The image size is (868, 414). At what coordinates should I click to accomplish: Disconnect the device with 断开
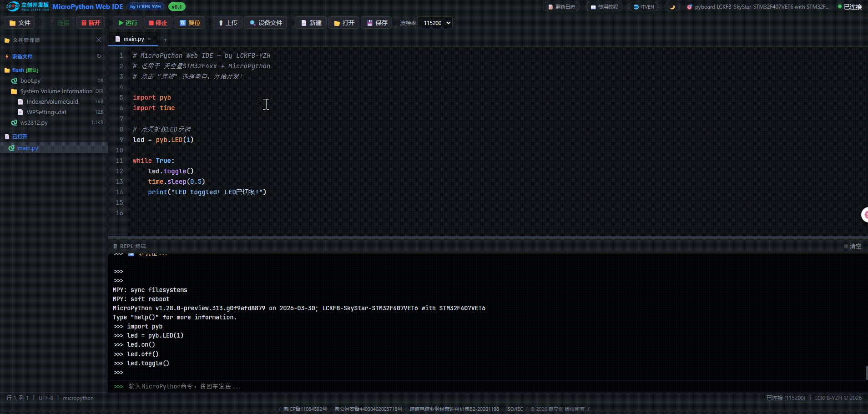tap(91, 23)
